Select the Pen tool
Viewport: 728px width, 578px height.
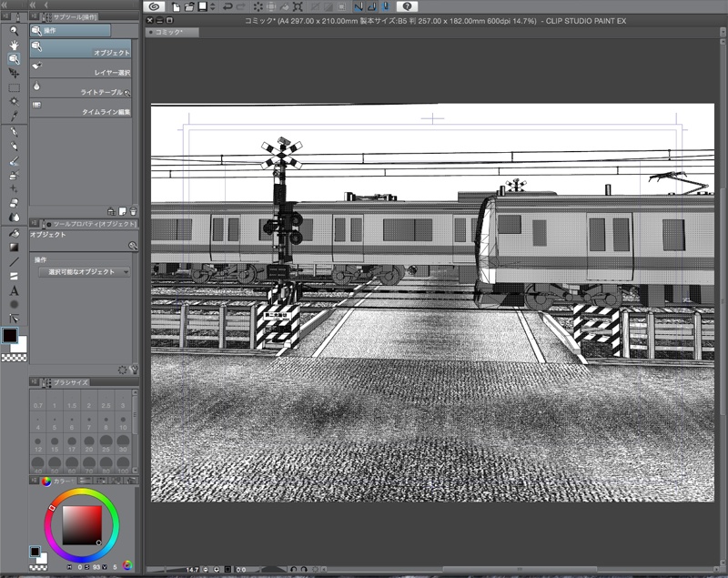click(15, 132)
